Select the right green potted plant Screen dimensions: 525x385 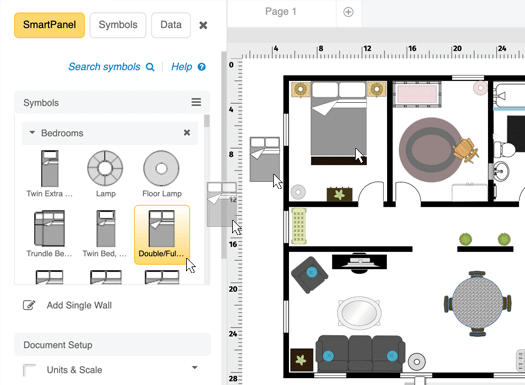pyautogui.click(x=504, y=239)
